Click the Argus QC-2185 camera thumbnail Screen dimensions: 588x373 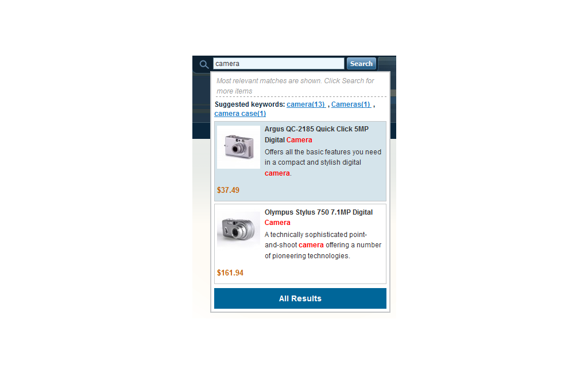pos(238,147)
